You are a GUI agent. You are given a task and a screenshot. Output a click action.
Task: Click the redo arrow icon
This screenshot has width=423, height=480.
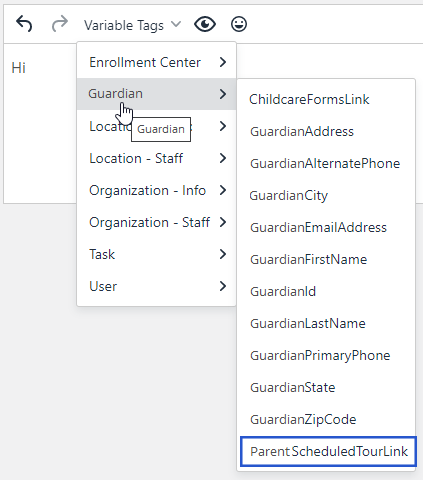tap(60, 24)
